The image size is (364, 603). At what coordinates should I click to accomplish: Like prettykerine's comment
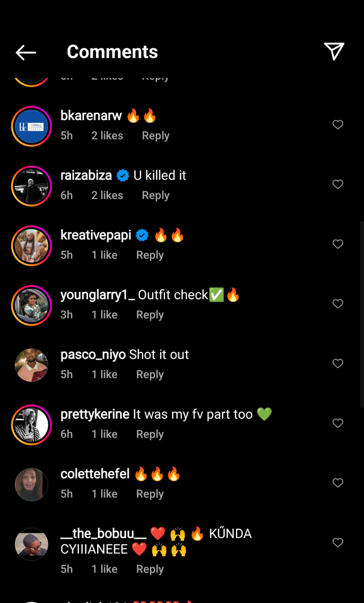pos(338,423)
